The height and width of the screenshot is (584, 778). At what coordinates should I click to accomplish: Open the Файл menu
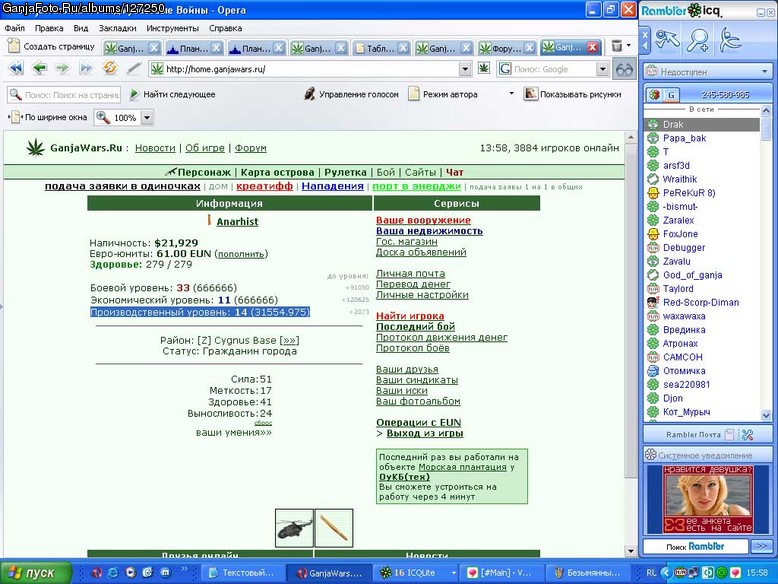[15, 28]
